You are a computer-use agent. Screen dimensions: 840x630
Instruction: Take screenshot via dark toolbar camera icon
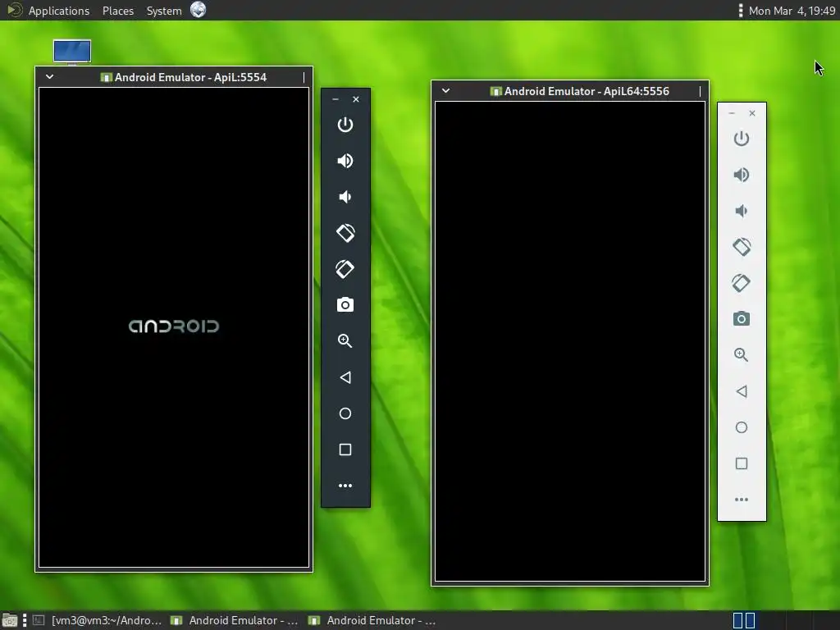(345, 305)
